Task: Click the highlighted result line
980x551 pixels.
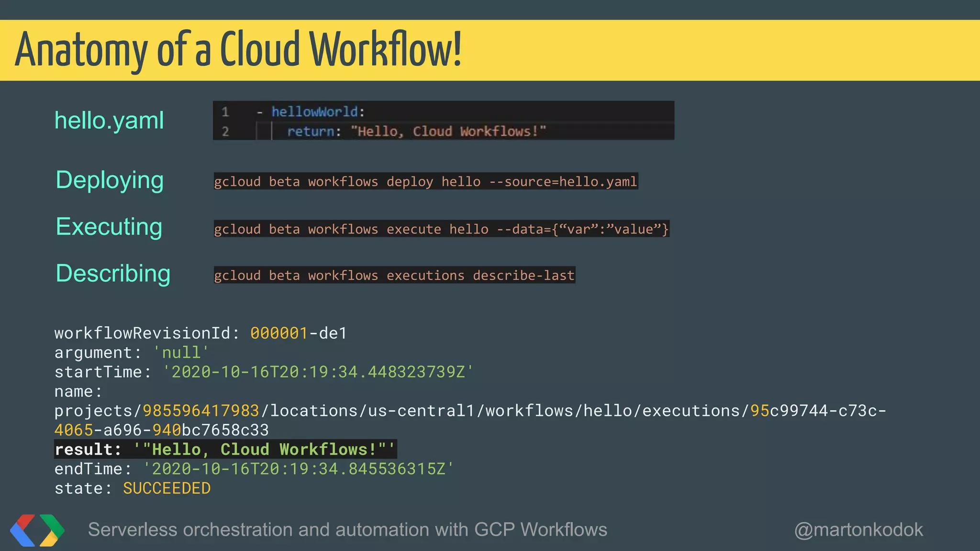Action: coord(225,450)
